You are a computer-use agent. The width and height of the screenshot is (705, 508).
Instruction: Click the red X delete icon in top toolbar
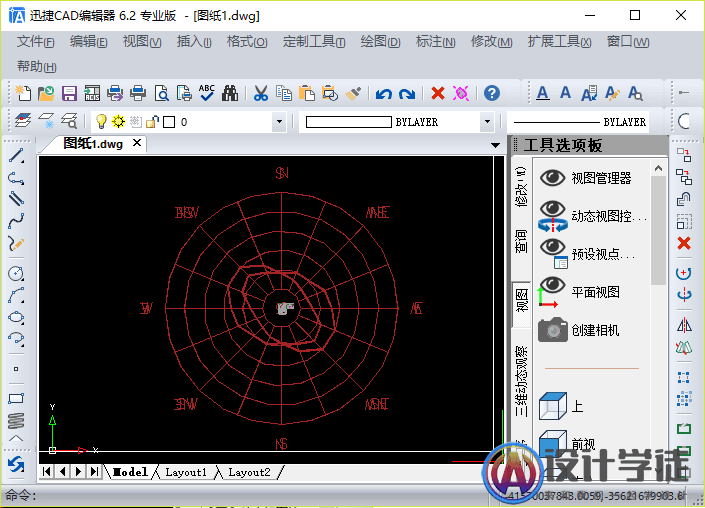click(437, 94)
